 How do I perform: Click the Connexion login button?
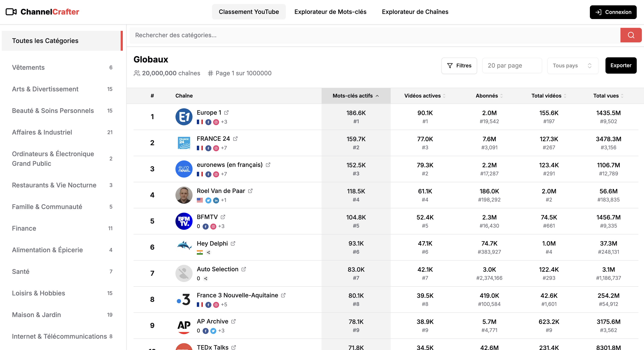point(613,12)
